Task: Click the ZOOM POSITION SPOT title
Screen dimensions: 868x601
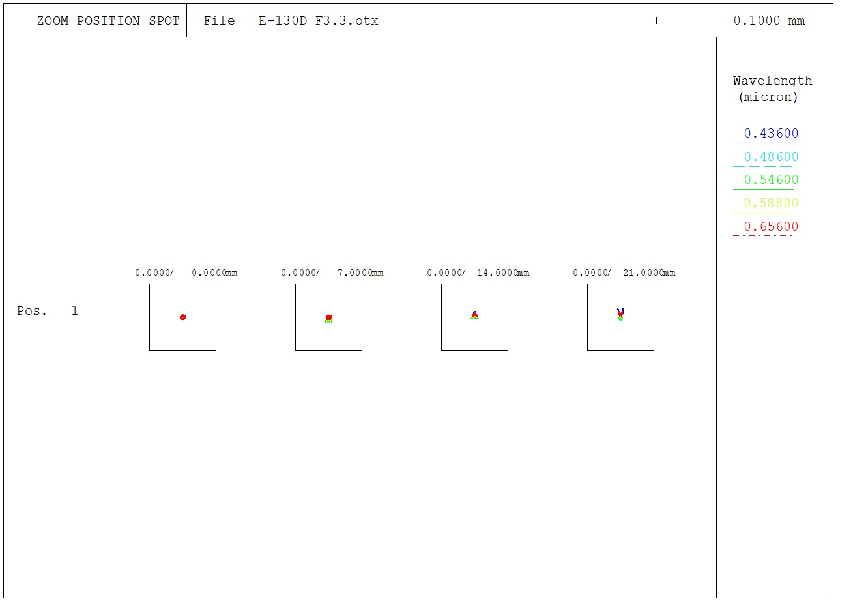Action: point(108,21)
